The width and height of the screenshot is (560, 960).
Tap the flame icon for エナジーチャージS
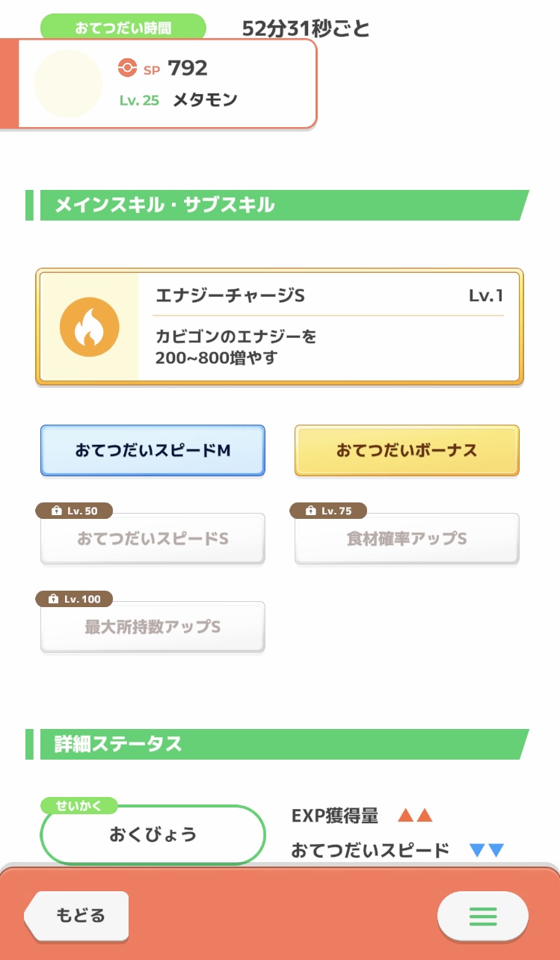(90, 327)
